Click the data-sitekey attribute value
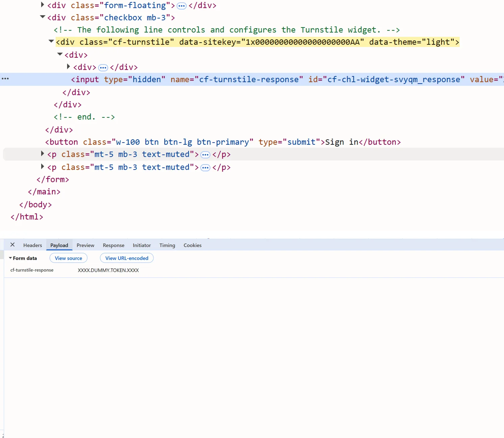Viewport: 504px width, 438px height. click(x=303, y=42)
